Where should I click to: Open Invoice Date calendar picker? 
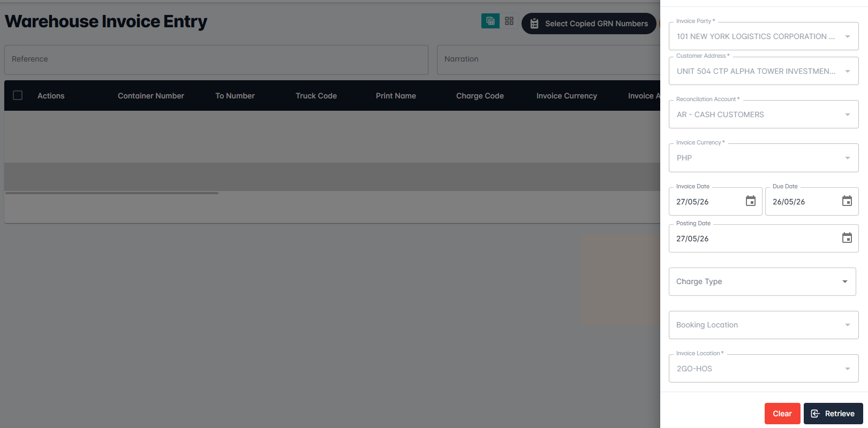tap(751, 201)
